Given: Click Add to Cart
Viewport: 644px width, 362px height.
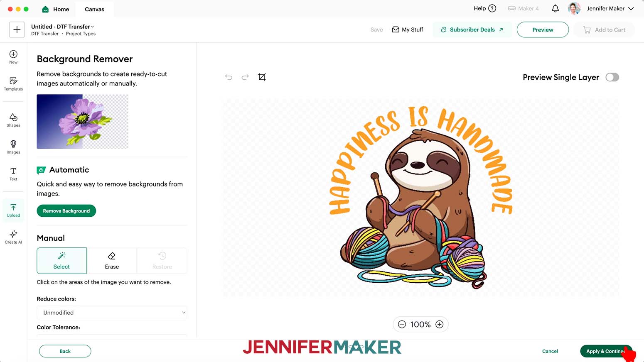Looking at the screenshot, I should 604,29.
